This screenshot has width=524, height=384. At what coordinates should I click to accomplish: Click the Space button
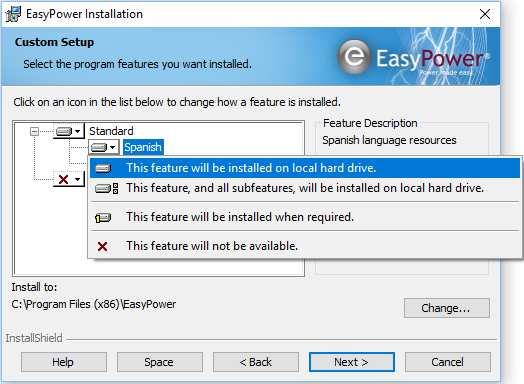[160, 362]
